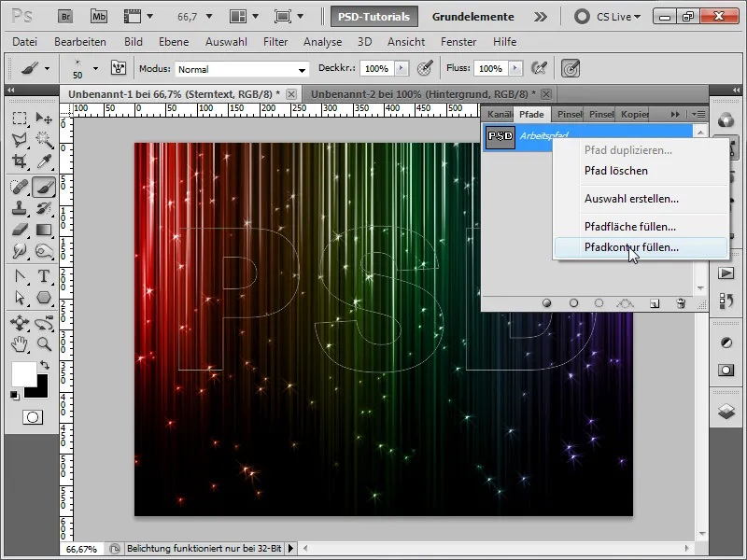The image size is (747, 560).
Task: Open the brush preset picker arrow
Action: [96, 68]
